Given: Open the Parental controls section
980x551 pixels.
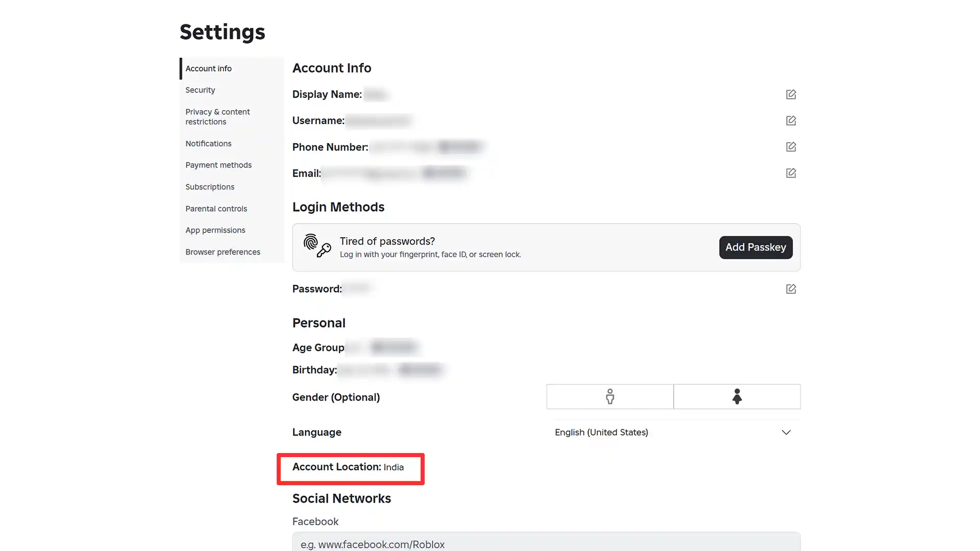Looking at the screenshot, I should (216, 208).
